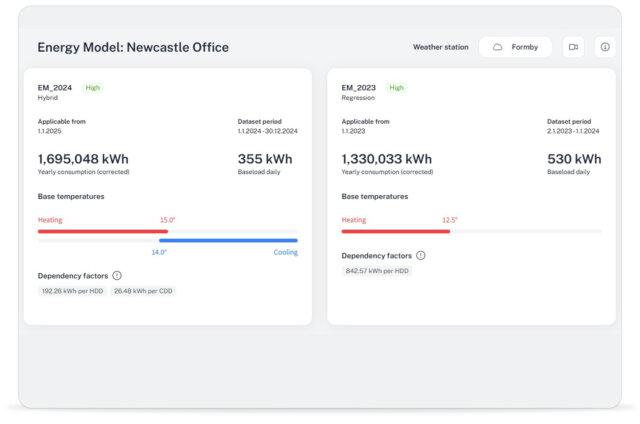Screen dimensions: 640x424
Task: Click the video camera icon button
Action: 573,47
